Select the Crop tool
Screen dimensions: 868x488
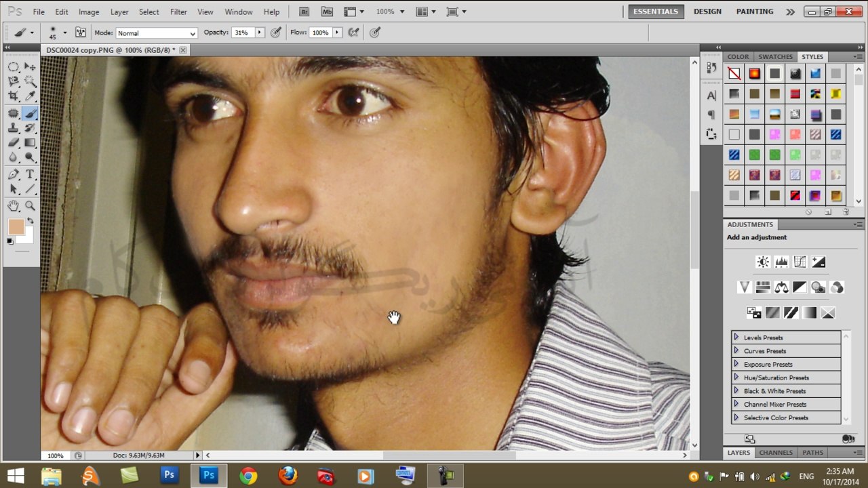[x=14, y=96]
